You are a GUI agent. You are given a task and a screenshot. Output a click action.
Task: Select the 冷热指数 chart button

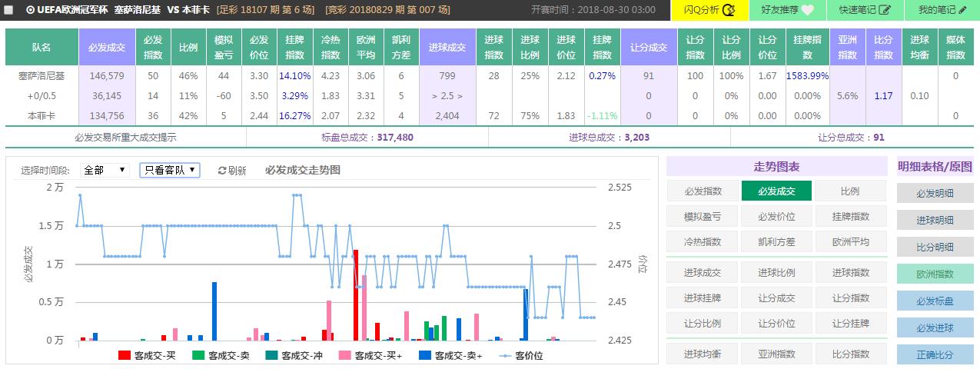pyautogui.click(x=703, y=241)
